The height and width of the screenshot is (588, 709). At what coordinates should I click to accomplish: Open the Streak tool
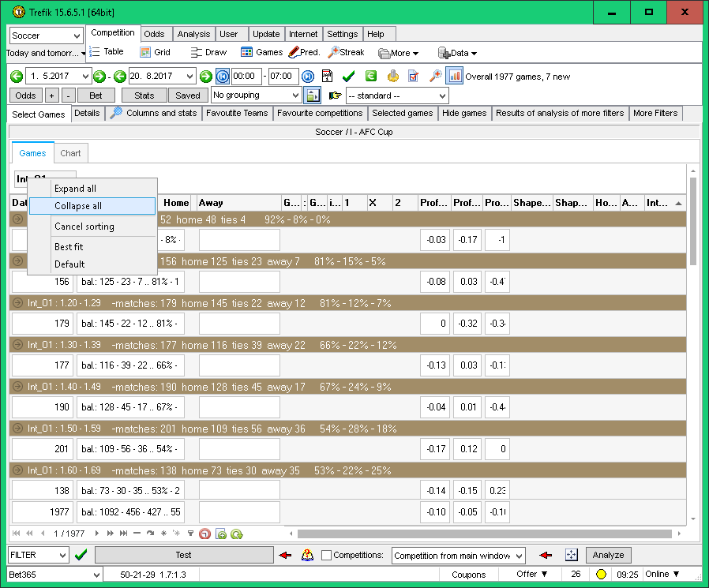pos(346,52)
